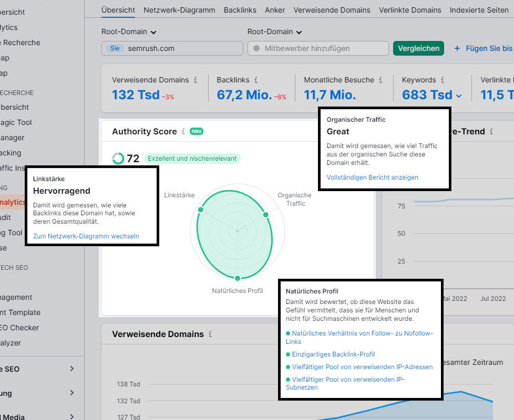This screenshot has width=514, height=420.
Task: Click the plus icon to add more competitors
Action: (457, 48)
